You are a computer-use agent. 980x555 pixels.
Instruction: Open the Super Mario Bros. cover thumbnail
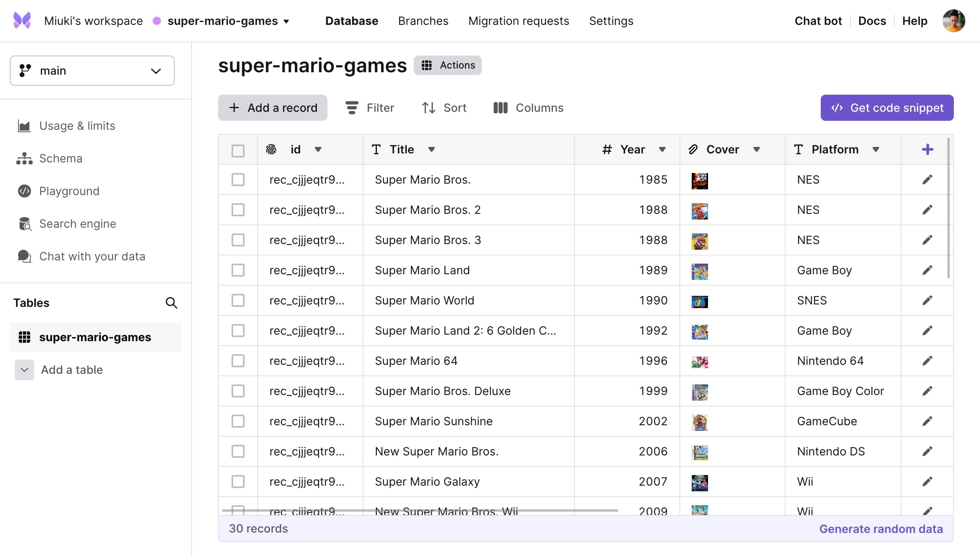point(699,181)
